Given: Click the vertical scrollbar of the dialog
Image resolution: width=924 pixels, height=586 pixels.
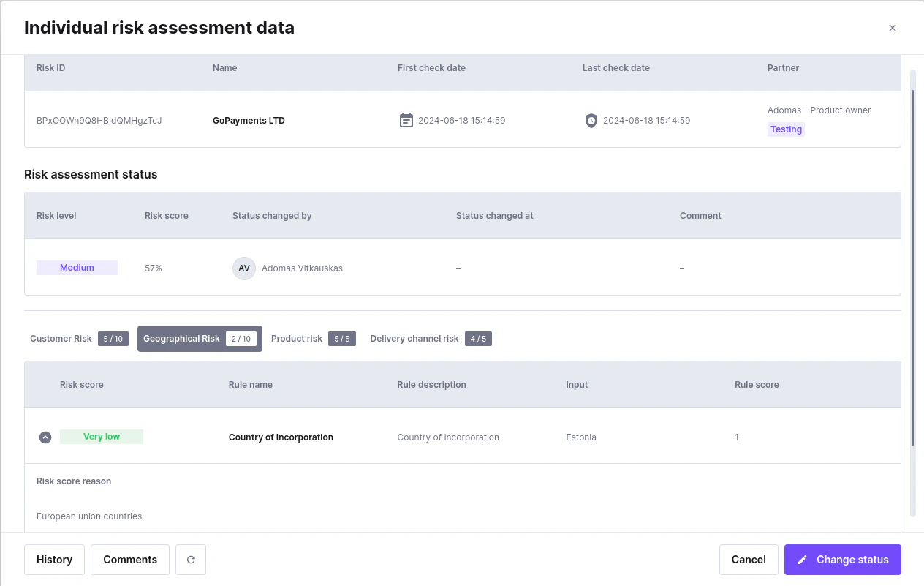Looking at the screenshot, I should coord(912,267).
